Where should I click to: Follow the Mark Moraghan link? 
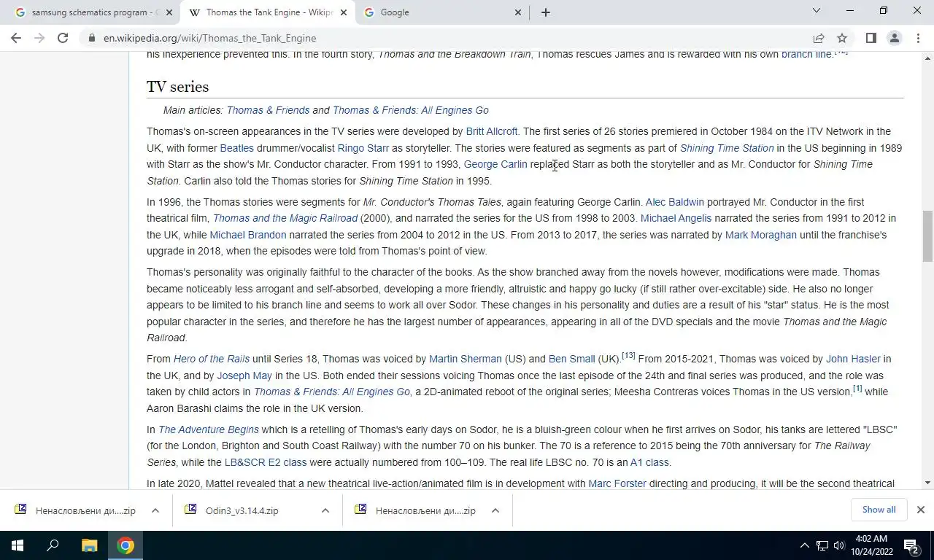[761, 235]
